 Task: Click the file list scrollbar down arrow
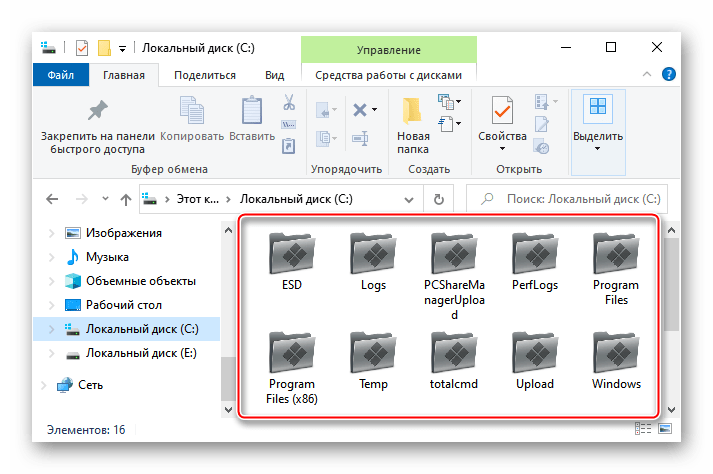click(x=671, y=409)
